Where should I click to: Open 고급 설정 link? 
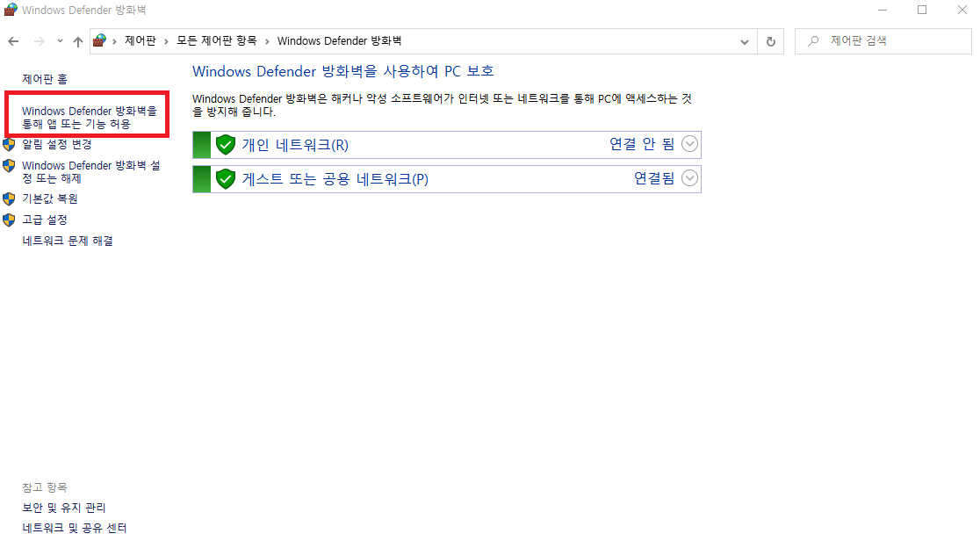[45, 220]
